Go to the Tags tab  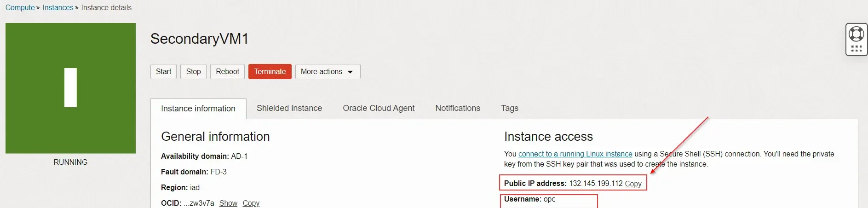(x=509, y=108)
